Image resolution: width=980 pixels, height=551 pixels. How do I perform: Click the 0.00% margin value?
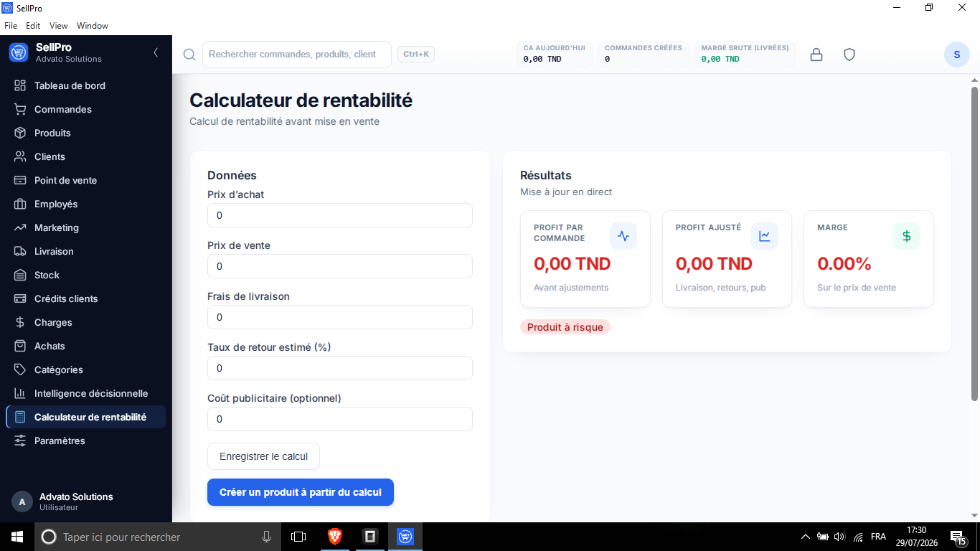844,264
